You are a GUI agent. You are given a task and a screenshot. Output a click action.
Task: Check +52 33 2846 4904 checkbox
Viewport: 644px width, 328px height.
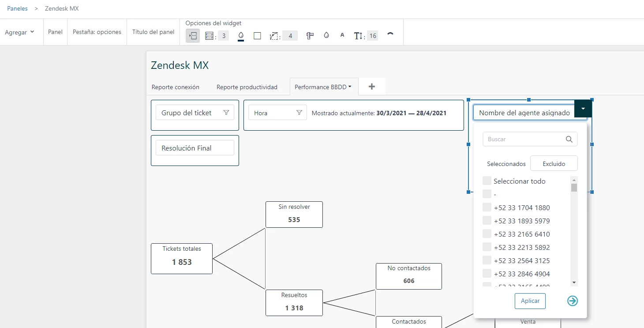click(487, 274)
